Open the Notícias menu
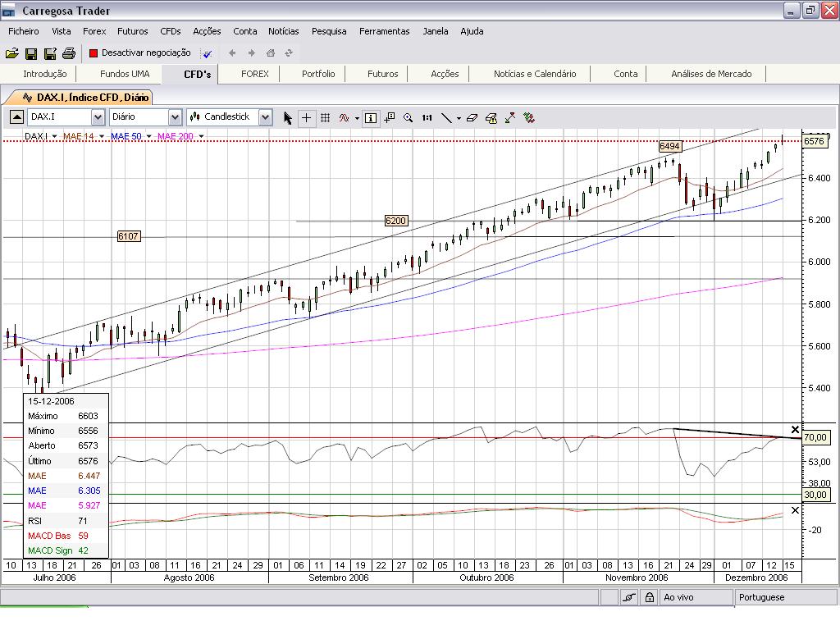This screenshot has width=840, height=630. 283,31
